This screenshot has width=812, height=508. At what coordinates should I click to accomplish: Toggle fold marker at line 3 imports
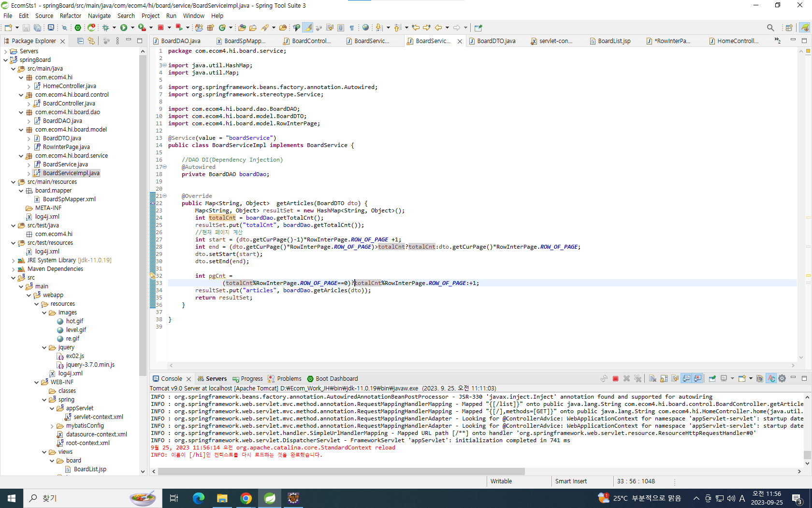pyautogui.click(x=164, y=65)
